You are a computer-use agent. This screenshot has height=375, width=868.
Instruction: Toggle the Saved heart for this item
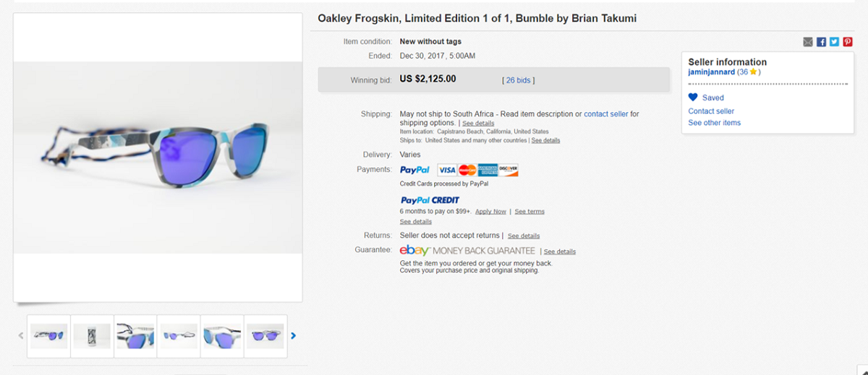(693, 98)
